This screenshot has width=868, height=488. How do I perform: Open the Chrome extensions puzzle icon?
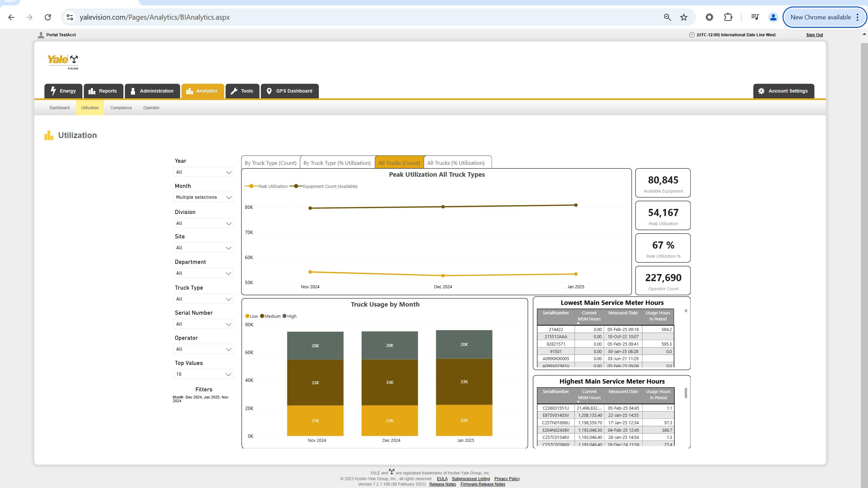(x=728, y=17)
